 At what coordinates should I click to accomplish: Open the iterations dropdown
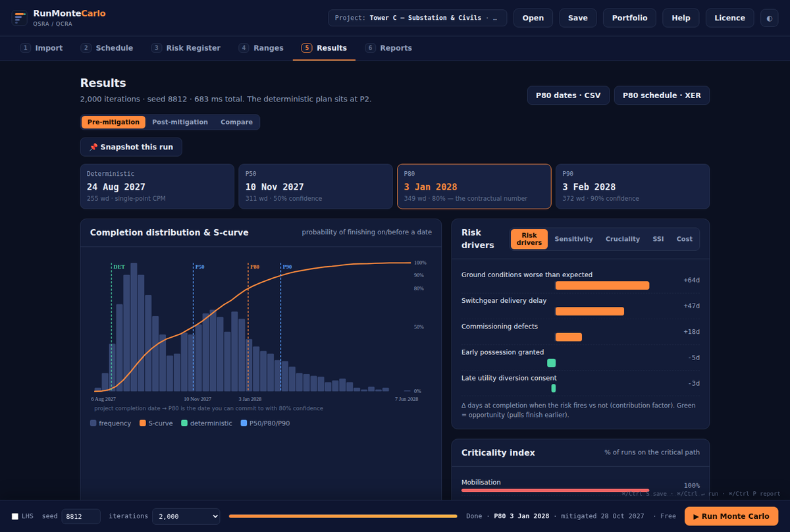(x=186, y=516)
